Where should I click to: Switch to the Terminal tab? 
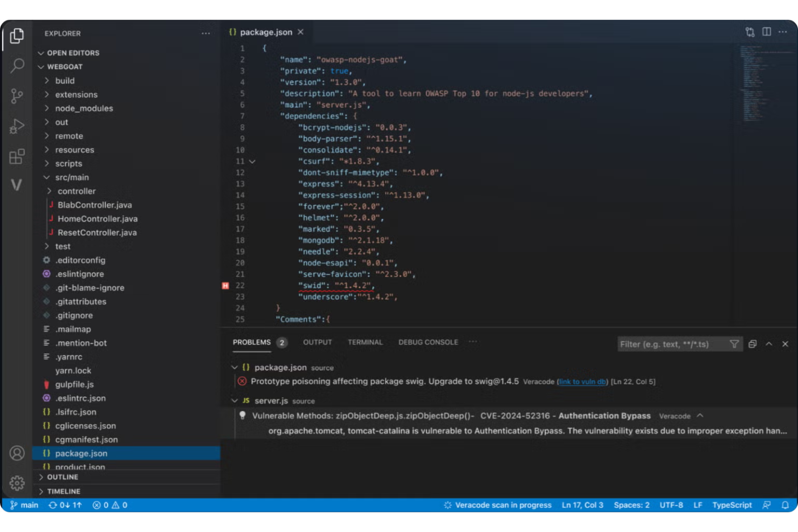365,342
